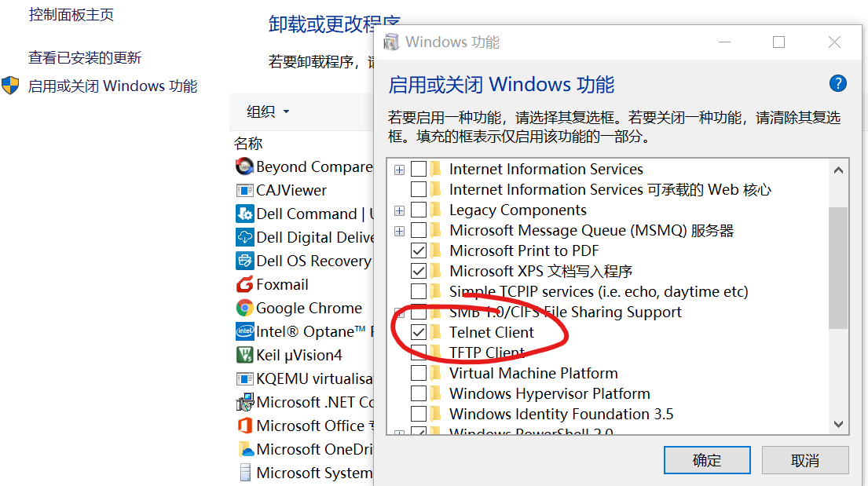Click the Foxmail icon in program list

(x=244, y=284)
